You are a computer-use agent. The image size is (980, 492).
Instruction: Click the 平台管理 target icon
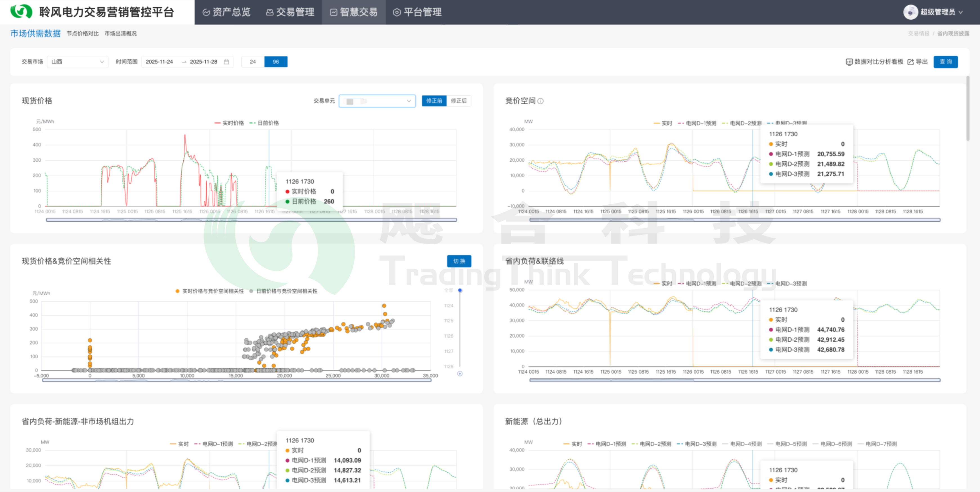coord(397,12)
